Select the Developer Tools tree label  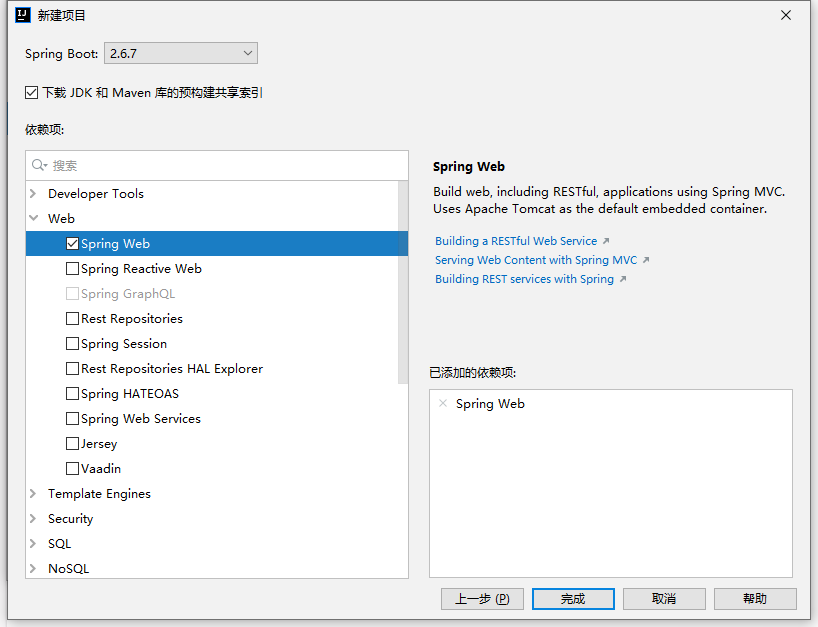click(x=96, y=194)
